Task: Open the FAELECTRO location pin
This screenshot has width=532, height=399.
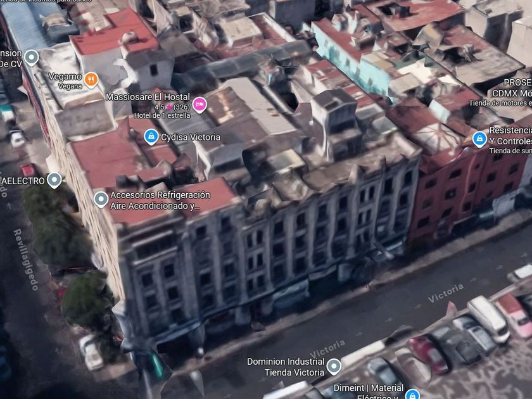Action: (54, 180)
